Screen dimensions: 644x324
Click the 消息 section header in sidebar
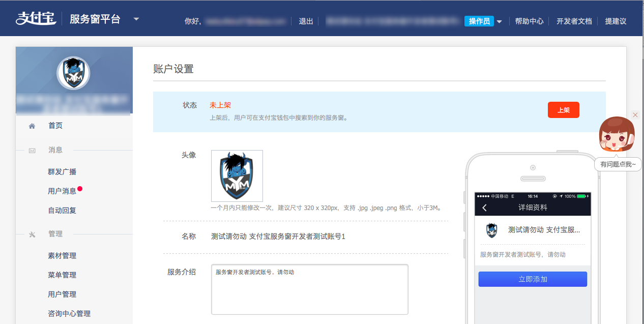click(55, 150)
